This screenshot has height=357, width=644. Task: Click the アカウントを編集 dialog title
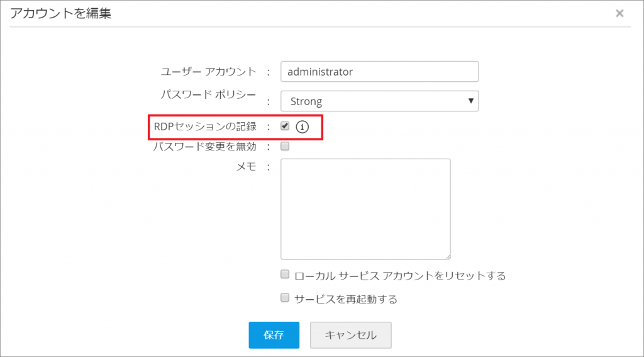(x=60, y=13)
